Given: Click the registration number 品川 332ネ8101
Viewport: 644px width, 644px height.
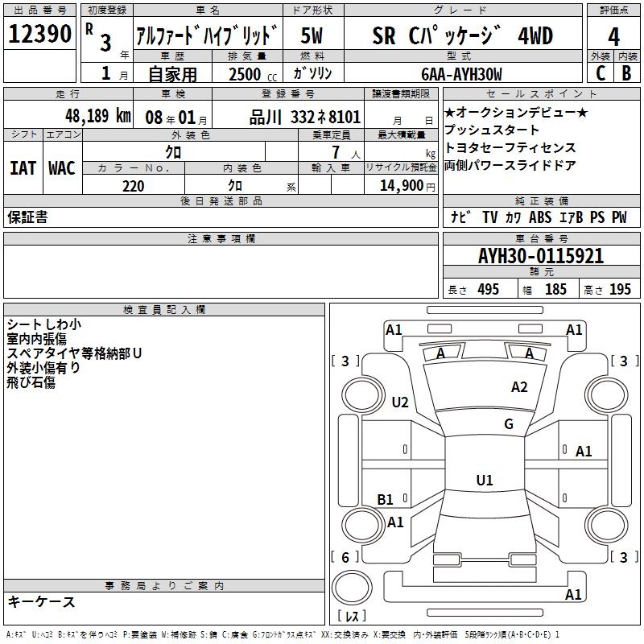Looking at the screenshot, I should 293,117.
